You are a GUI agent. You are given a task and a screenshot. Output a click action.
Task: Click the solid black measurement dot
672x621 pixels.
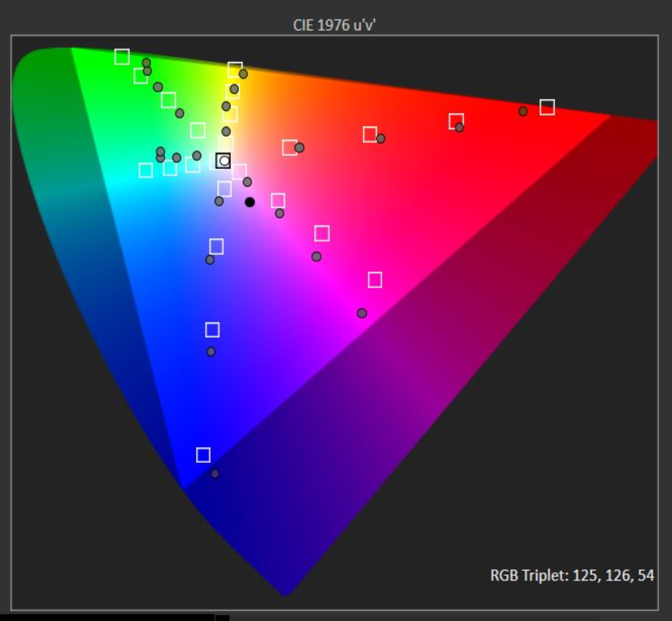point(250,202)
